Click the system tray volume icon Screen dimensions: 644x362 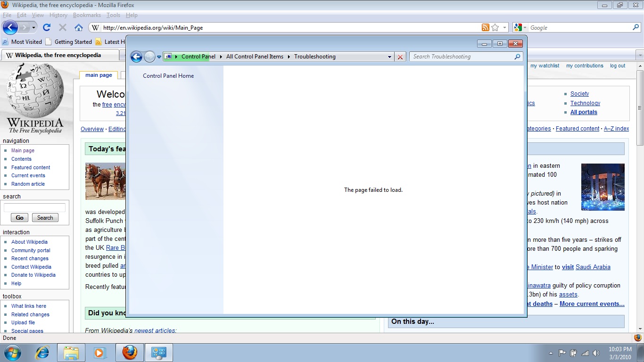tap(596, 353)
